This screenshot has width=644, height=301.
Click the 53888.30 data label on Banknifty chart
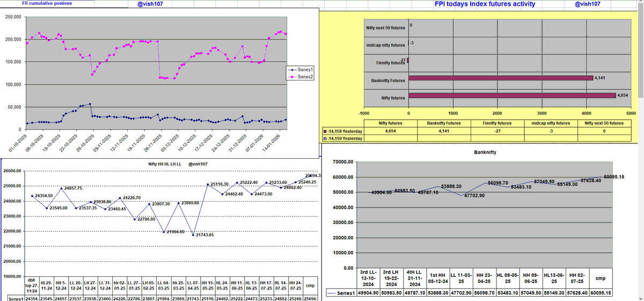451,186
